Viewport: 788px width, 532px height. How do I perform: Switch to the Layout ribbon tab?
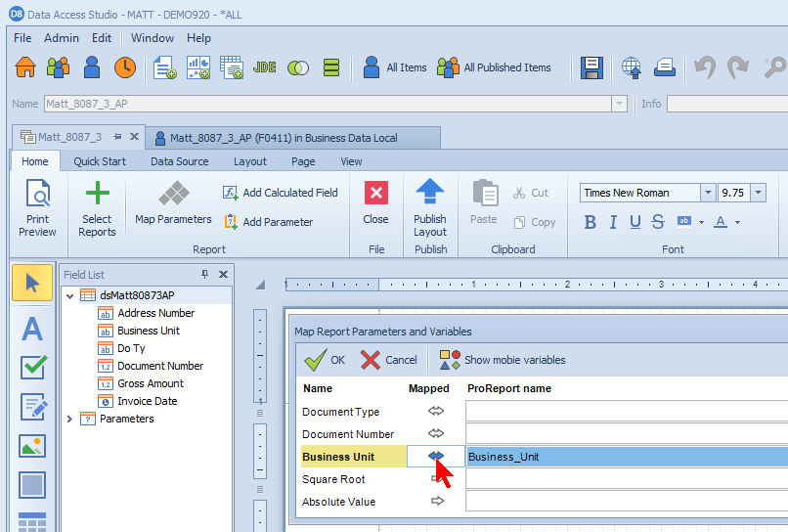coord(249,161)
